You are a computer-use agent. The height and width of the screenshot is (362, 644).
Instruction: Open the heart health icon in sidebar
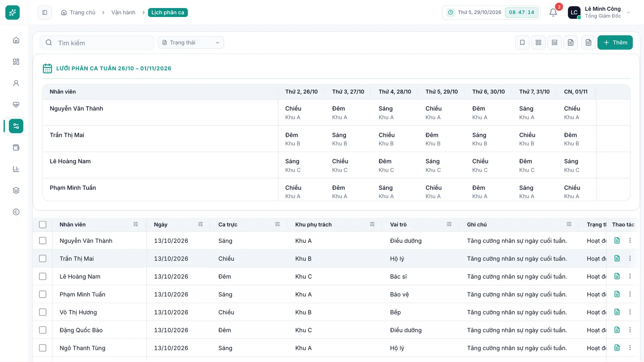click(16, 105)
